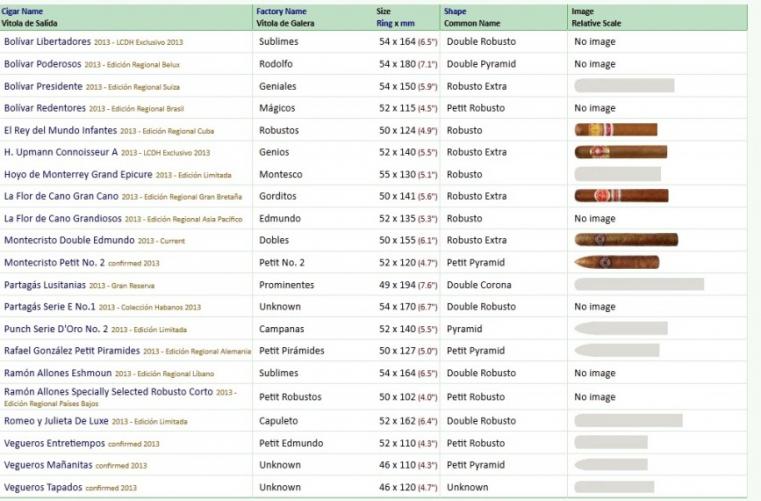View Montecristo Petit No. 2 cigar image
Viewport: 761px width, 501px height.
click(x=617, y=263)
